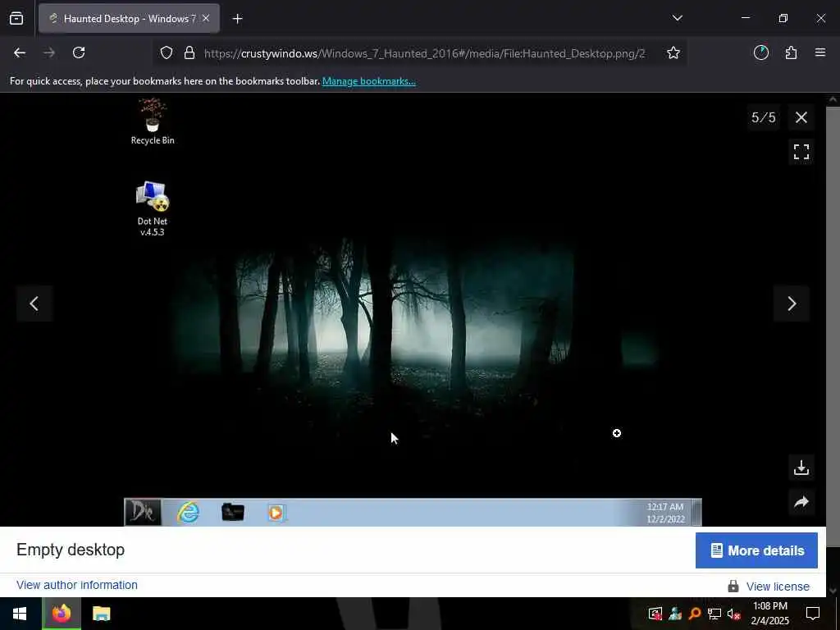Click the people tray icon
Viewport: 840px width, 630px height.
[x=675, y=614]
